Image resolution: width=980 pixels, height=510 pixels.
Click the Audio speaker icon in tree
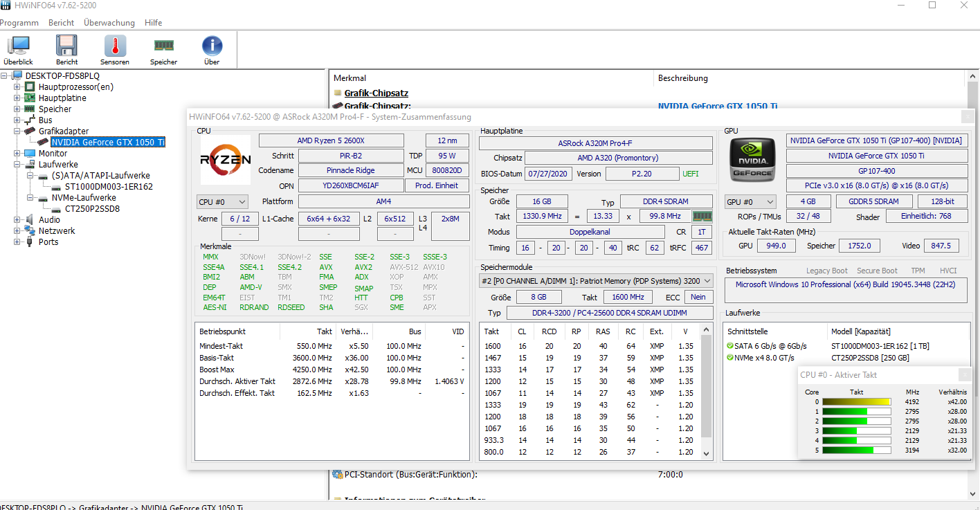pos(30,220)
